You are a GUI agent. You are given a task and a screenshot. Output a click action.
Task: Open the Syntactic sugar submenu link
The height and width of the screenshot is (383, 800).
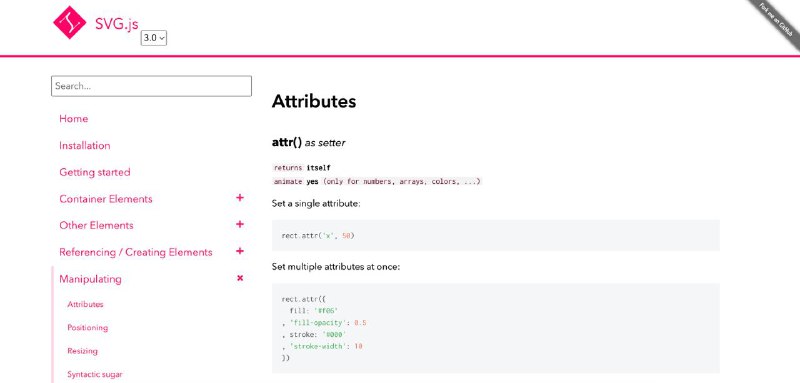[95, 375]
